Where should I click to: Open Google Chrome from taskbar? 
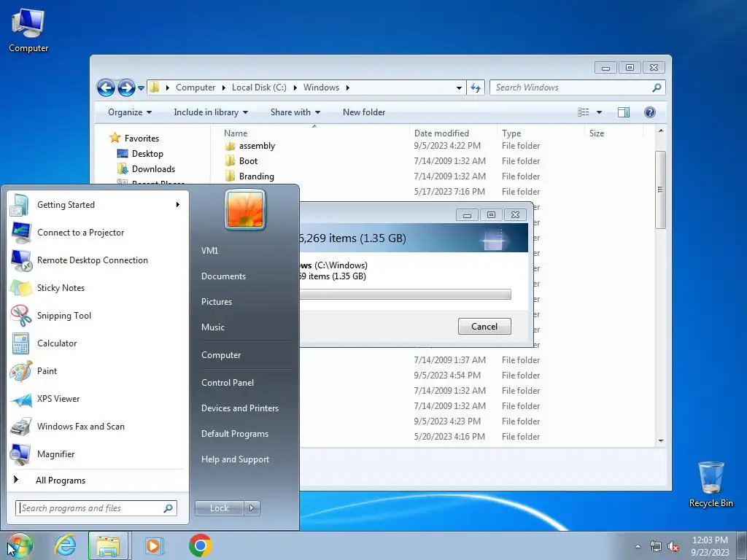200,545
